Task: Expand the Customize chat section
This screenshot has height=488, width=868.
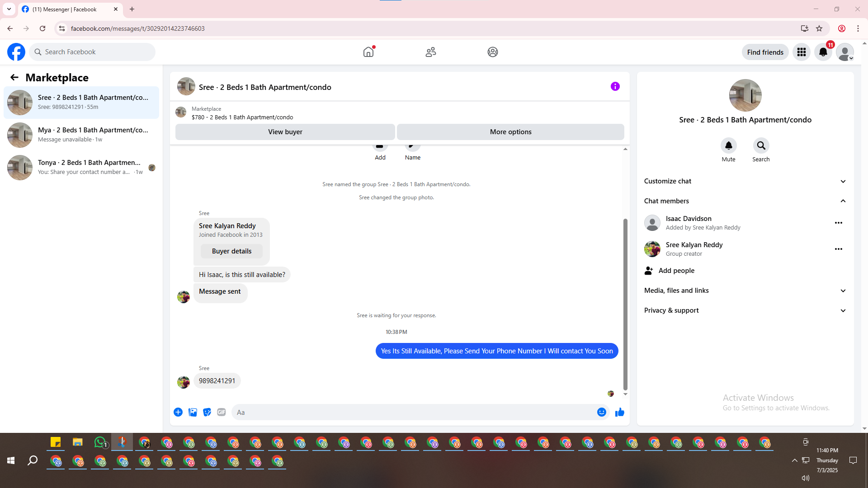Action: coord(843,181)
